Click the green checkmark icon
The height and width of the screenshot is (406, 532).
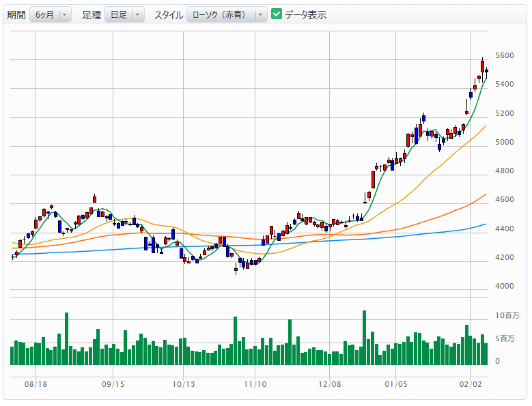[x=277, y=14]
